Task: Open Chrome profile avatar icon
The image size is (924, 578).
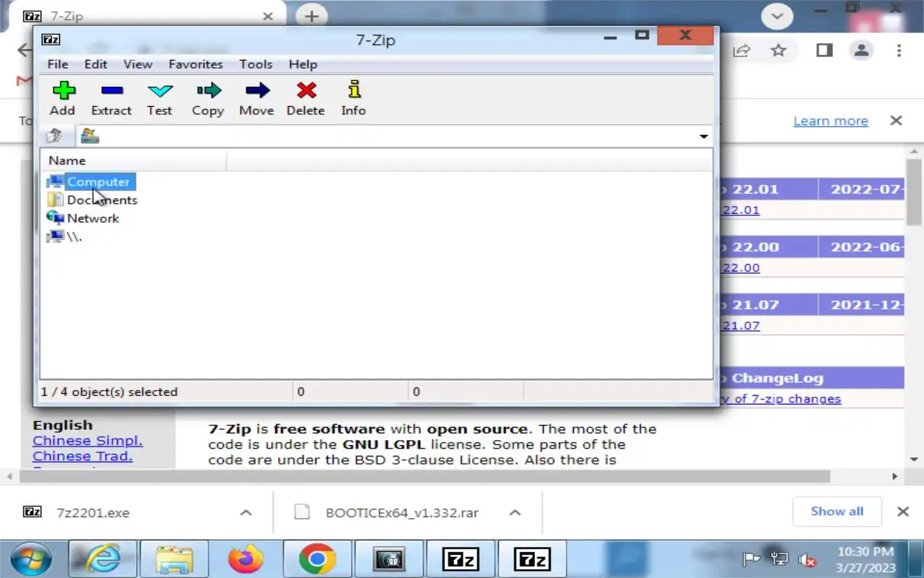Action: [x=861, y=51]
